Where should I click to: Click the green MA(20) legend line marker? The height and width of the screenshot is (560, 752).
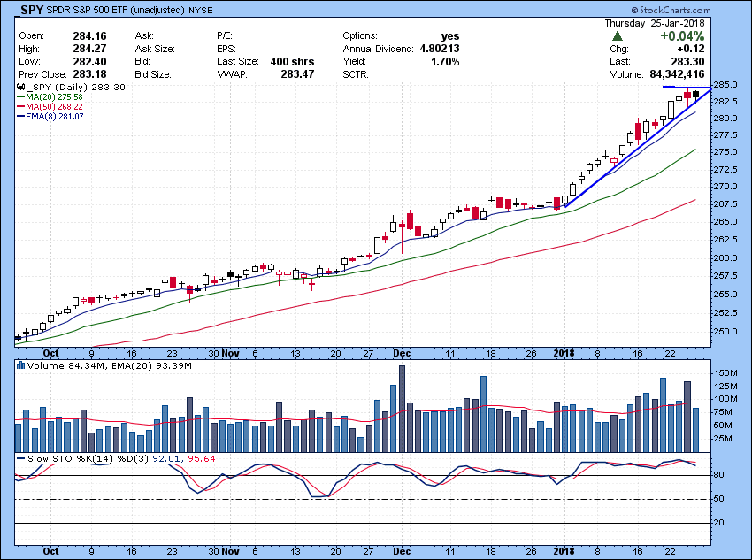tap(20, 96)
